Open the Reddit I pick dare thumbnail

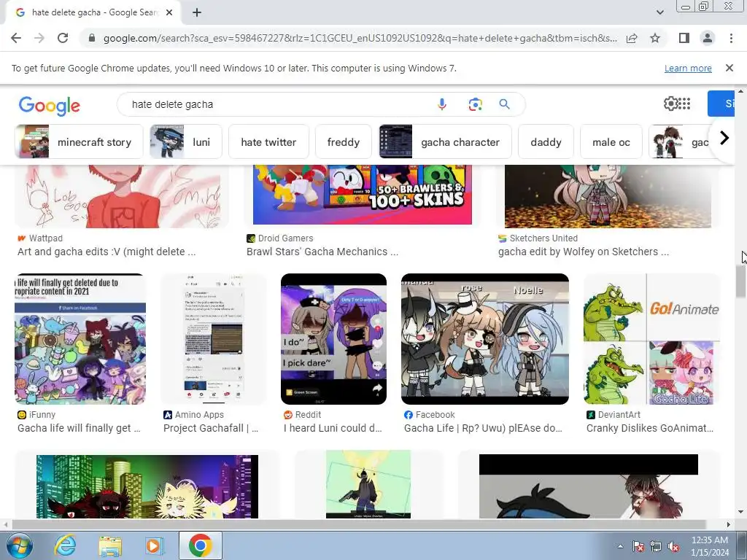[x=333, y=339]
